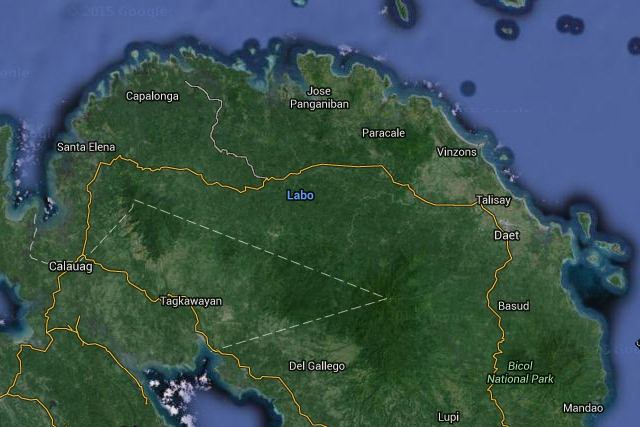Select the Jose Panganiban place label
The image size is (640, 427).
tap(319, 98)
